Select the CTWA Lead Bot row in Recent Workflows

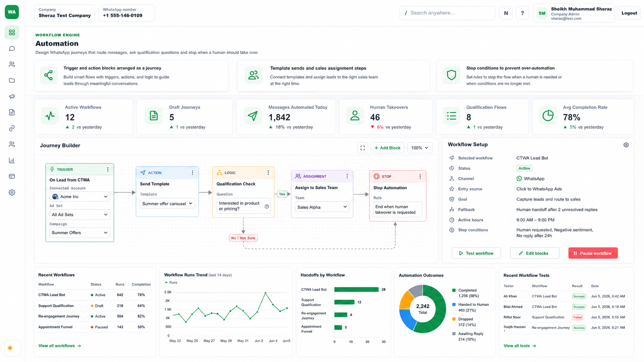point(95,295)
